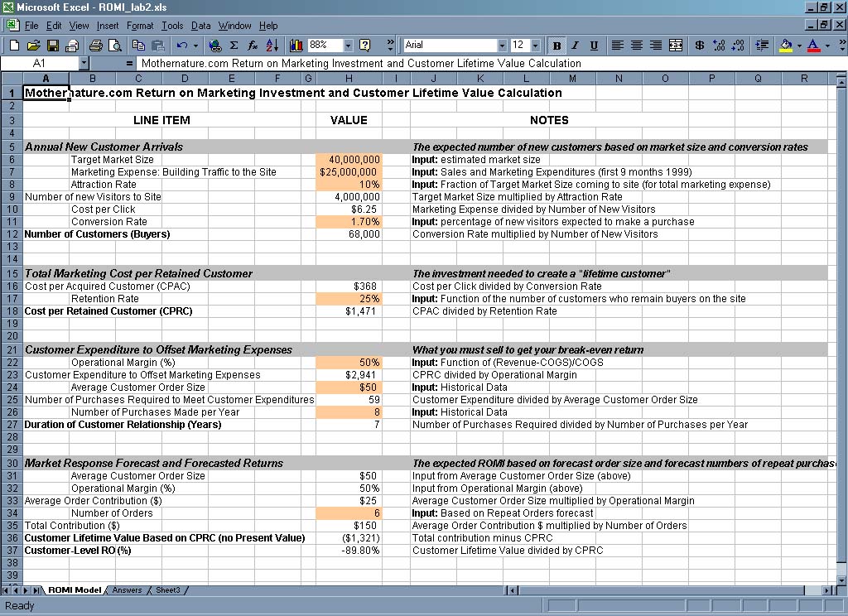
Task: Show more Formatting toolbar buttons chevron
Action: pos(842,45)
